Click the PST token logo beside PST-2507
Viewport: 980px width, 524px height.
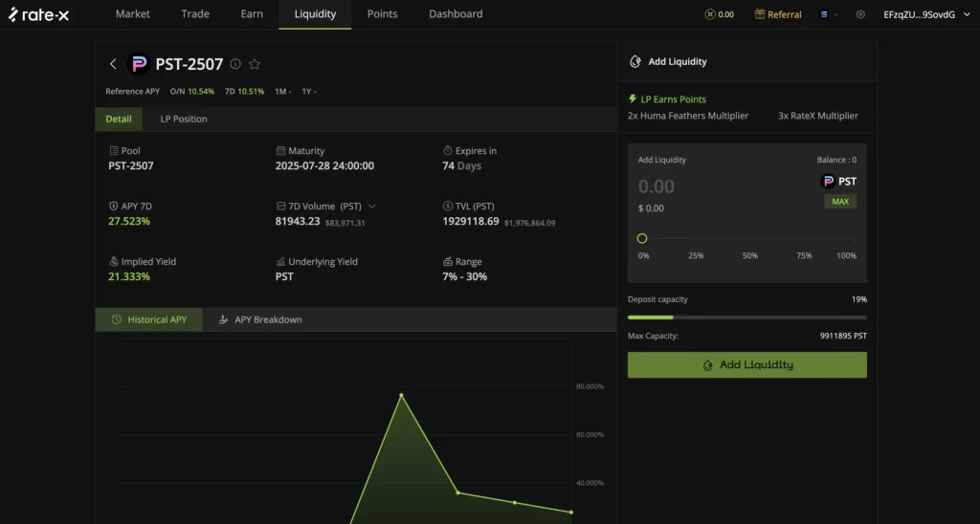(x=138, y=64)
